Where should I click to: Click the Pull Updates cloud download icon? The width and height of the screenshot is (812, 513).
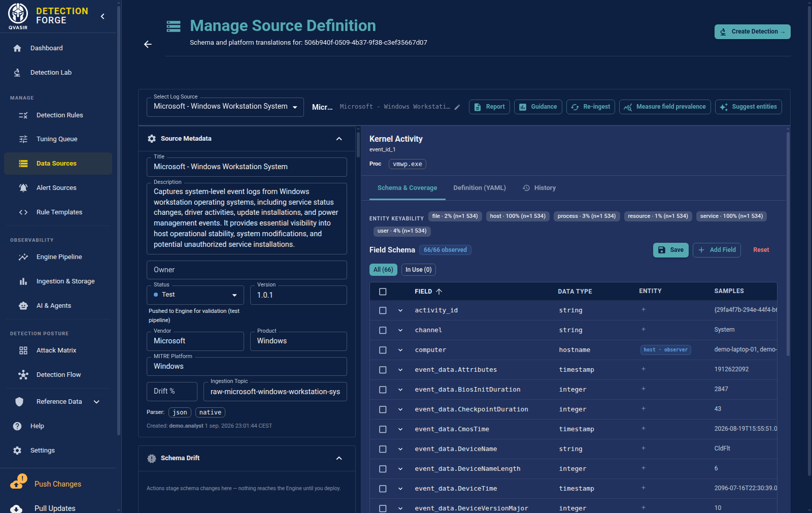[x=16, y=508]
